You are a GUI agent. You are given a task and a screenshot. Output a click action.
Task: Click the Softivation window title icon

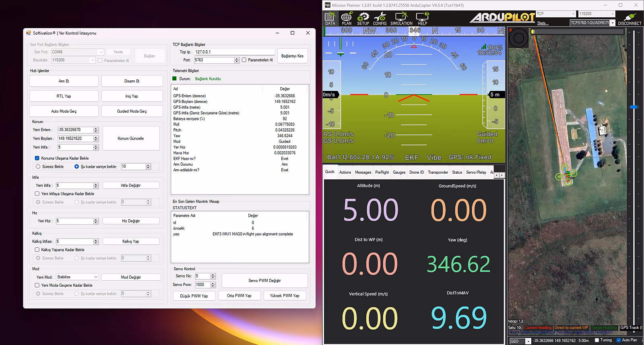(29, 33)
